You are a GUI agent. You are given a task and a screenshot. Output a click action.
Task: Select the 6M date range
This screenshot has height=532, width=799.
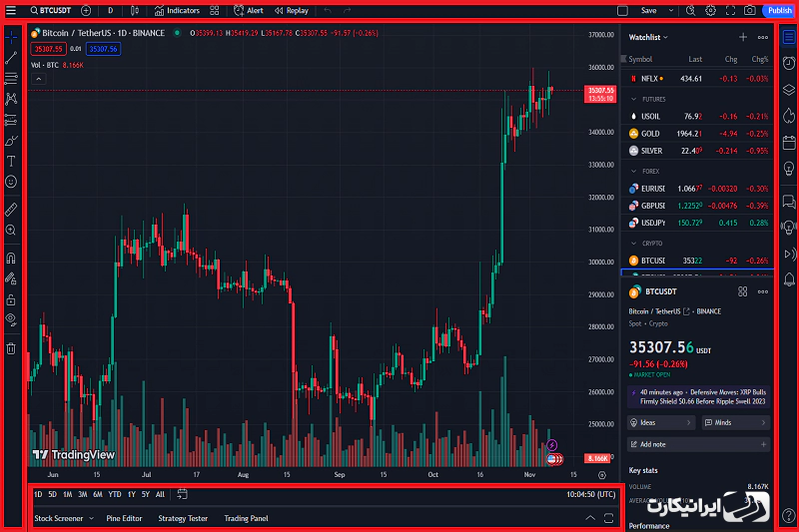pos(98,494)
